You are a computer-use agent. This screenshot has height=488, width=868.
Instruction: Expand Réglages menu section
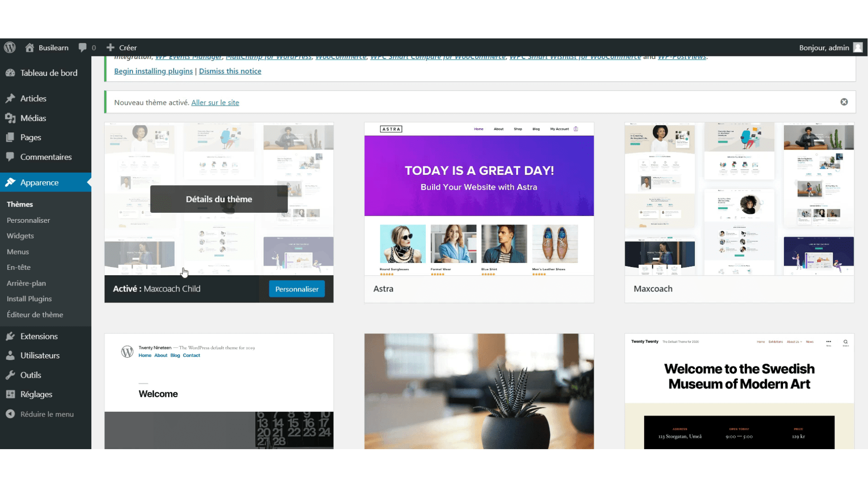tap(36, 394)
